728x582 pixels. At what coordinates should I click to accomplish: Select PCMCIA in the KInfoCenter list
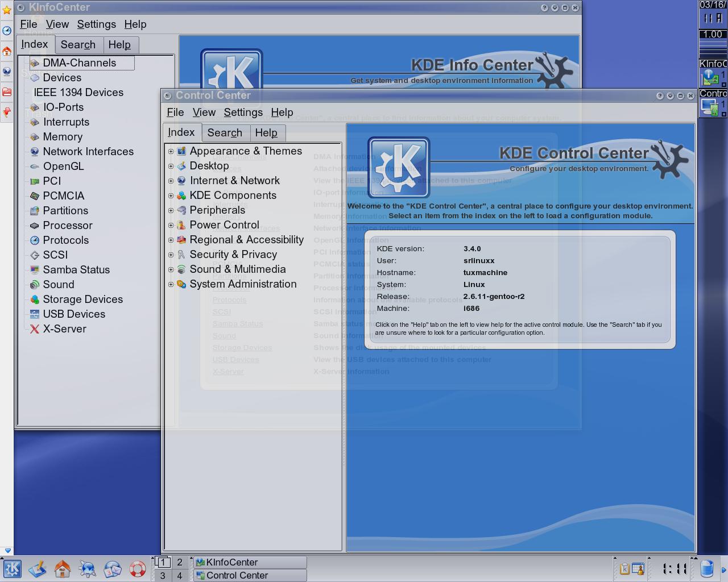tap(64, 196)
